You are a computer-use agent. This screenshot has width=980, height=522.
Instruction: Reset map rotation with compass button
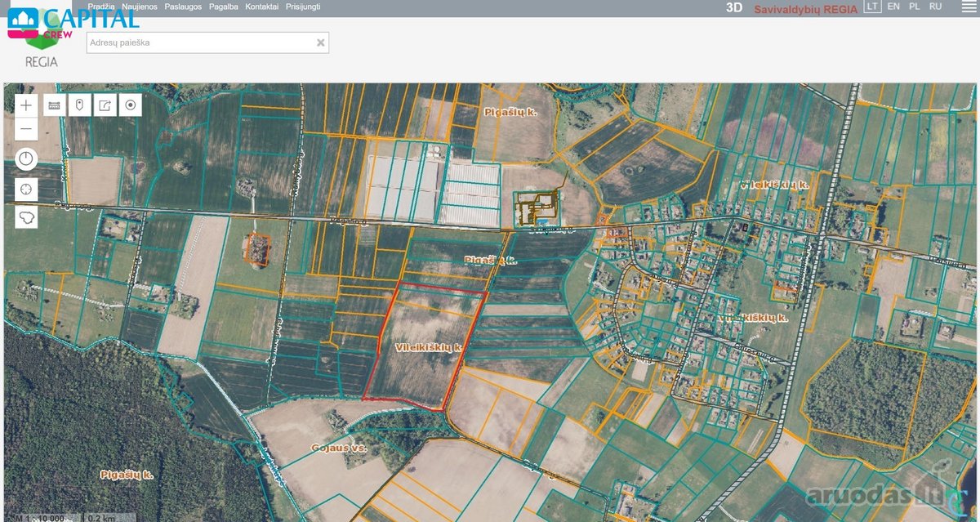pos(26,158)
